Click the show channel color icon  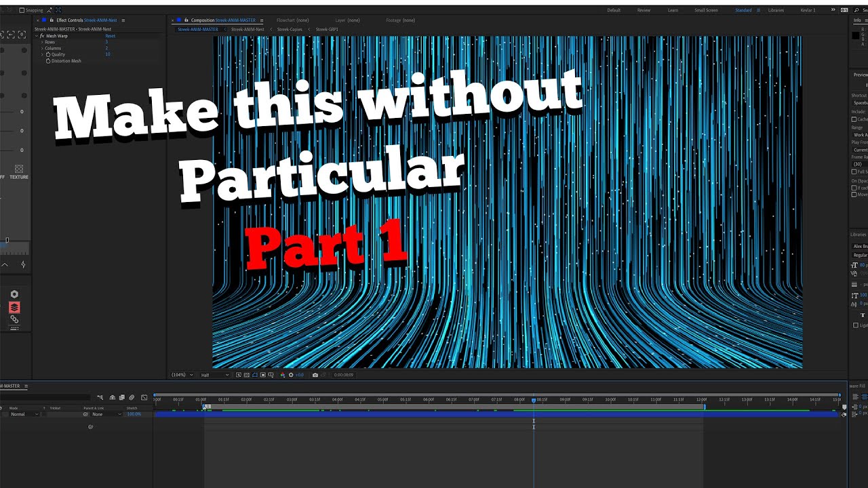(x=283, y=375)
